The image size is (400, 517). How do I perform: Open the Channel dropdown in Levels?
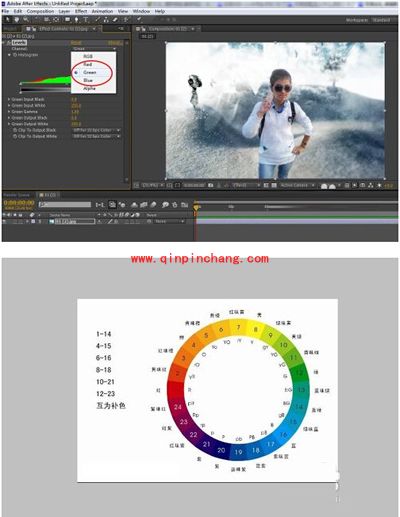94,49
